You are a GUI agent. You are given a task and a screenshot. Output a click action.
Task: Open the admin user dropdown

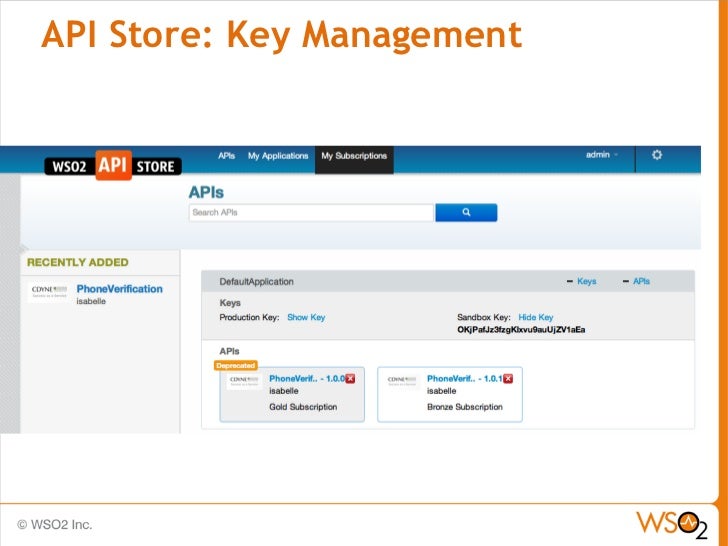(x=602, y=155)
